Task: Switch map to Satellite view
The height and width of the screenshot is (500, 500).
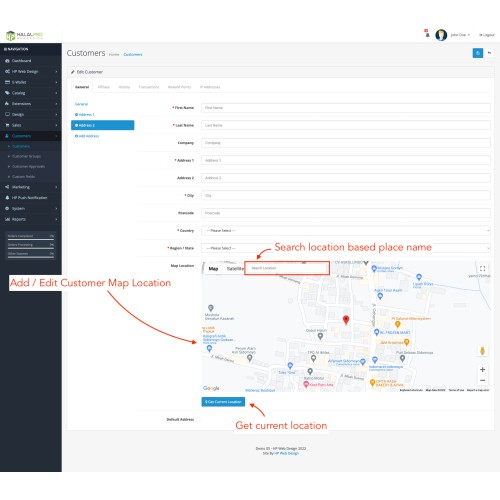Action: point(234,269)
